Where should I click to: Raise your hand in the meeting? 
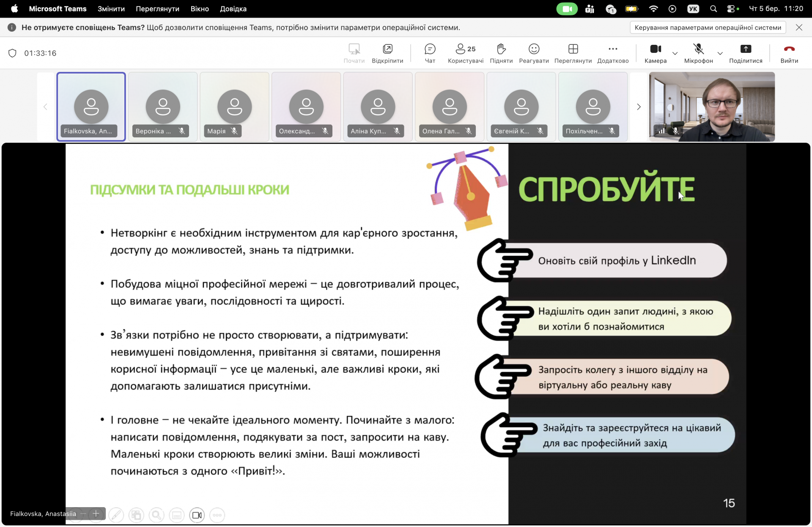click(x=501, y=53)
